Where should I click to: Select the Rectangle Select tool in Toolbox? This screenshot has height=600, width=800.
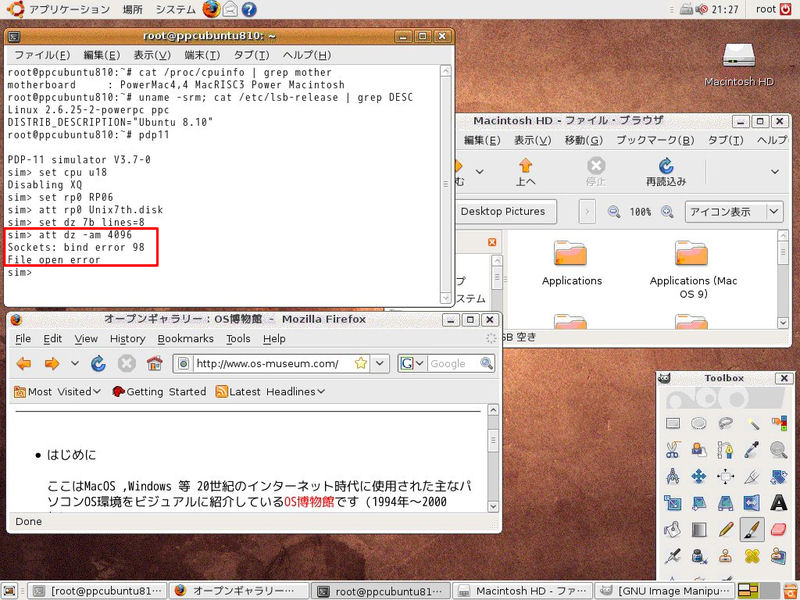pos(672,423)
